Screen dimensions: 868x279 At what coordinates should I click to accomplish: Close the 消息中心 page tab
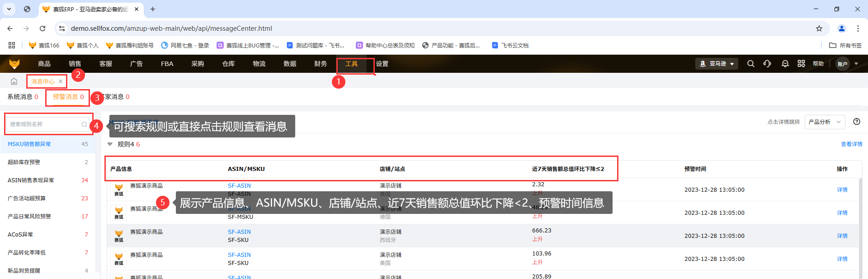pyautogui.click(x=61, y=81)
